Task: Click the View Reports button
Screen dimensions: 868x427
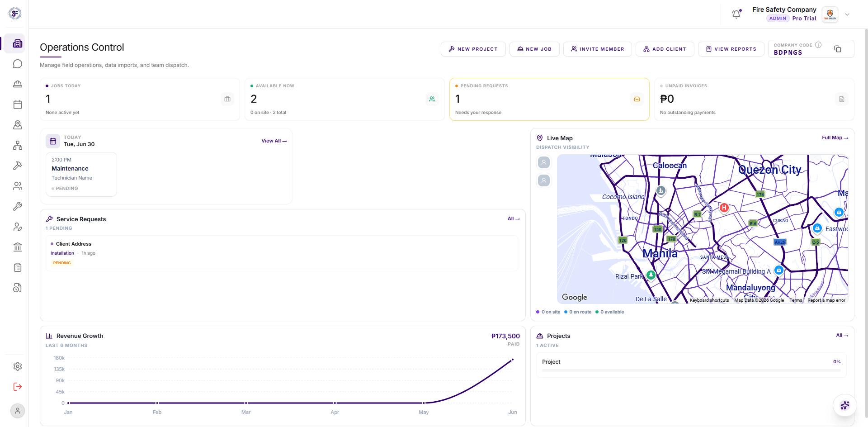Action: tap(731, 49)
